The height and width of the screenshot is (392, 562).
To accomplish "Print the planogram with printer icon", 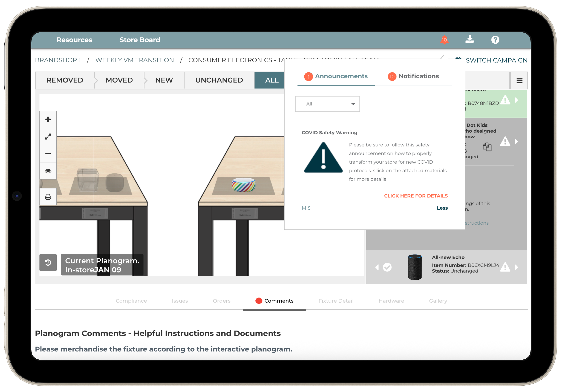I will [48, 197].
